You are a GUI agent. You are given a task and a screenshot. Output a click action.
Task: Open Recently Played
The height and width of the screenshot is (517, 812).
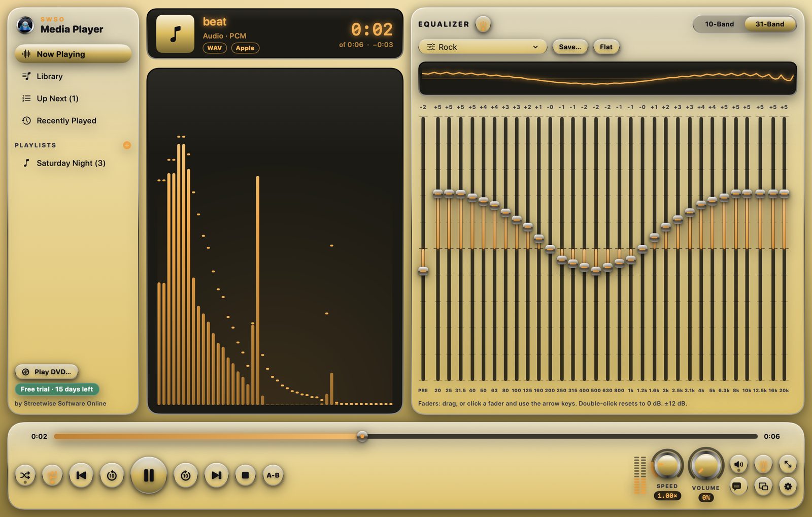tap(73, 121)
